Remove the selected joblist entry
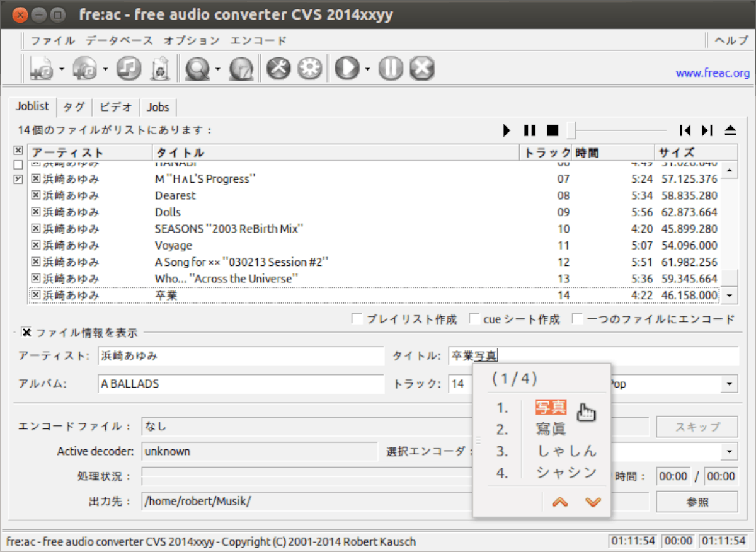The image size is (756, 552). (128, 67)
